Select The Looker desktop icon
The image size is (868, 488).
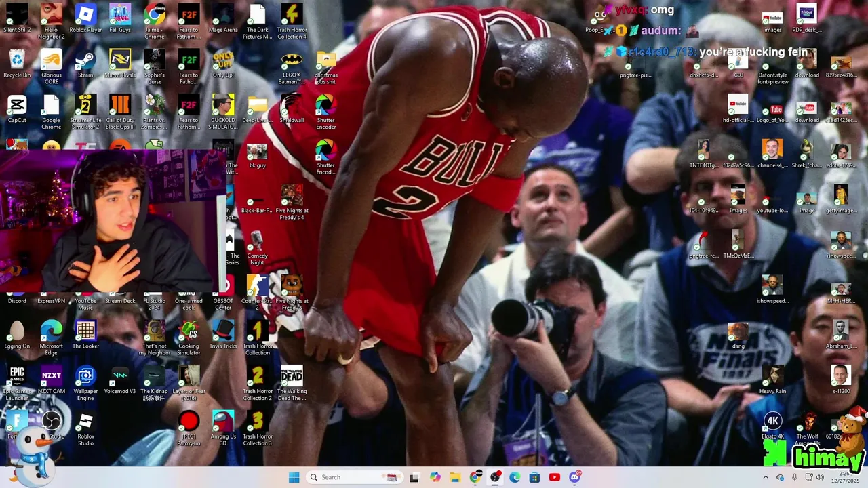pos(85,335)
